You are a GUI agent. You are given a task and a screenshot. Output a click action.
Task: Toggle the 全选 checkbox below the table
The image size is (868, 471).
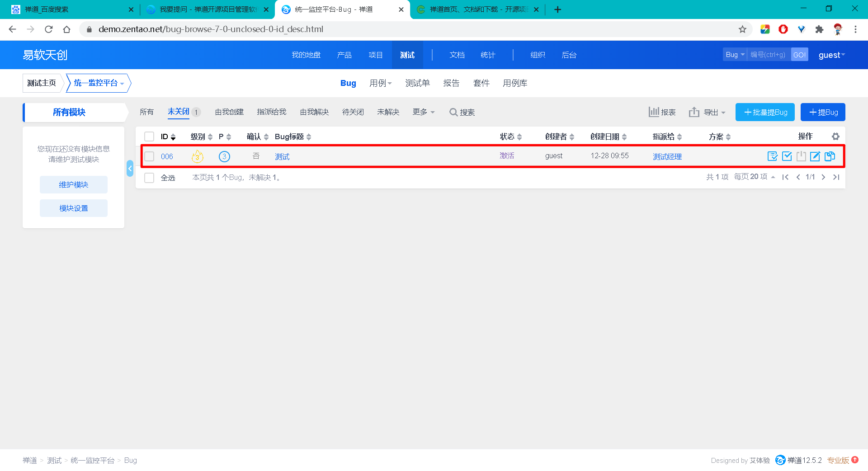[149, 178]
